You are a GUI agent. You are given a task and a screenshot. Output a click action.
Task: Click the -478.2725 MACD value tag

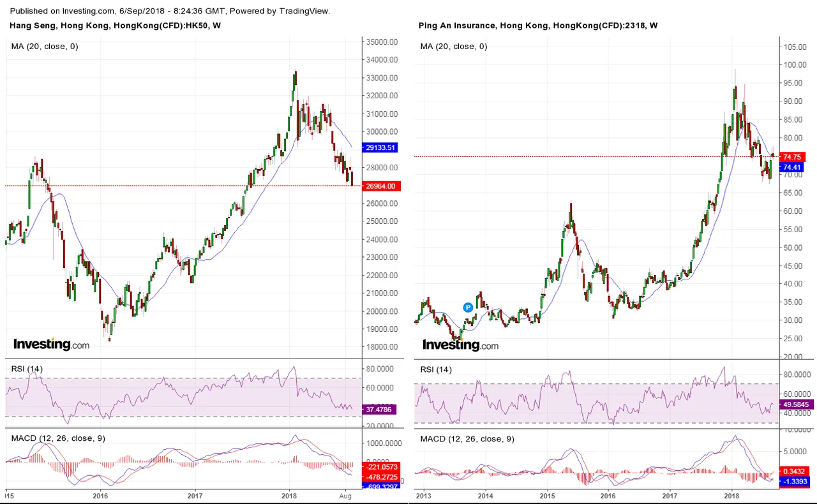381,477
